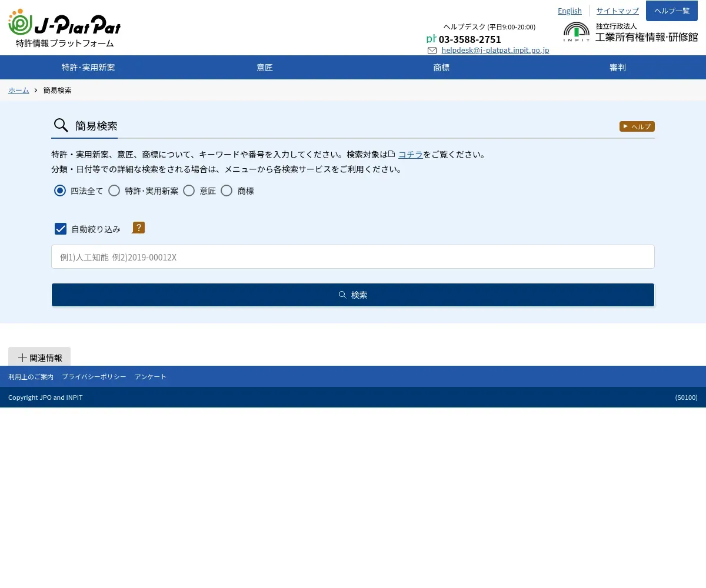Click the ヘルプ一覧 button

coord(672,11)
